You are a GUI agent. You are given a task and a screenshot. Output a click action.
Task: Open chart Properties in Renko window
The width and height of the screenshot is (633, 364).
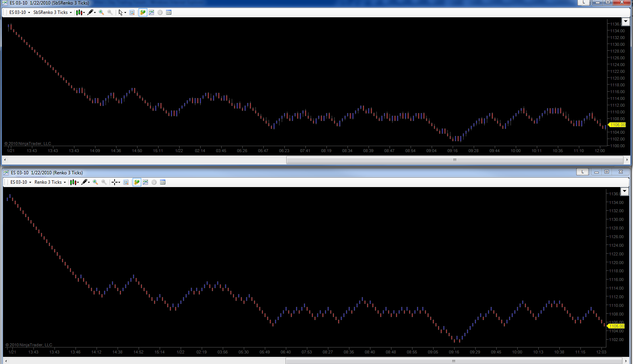pyautogui.click(x=163, y=182)
